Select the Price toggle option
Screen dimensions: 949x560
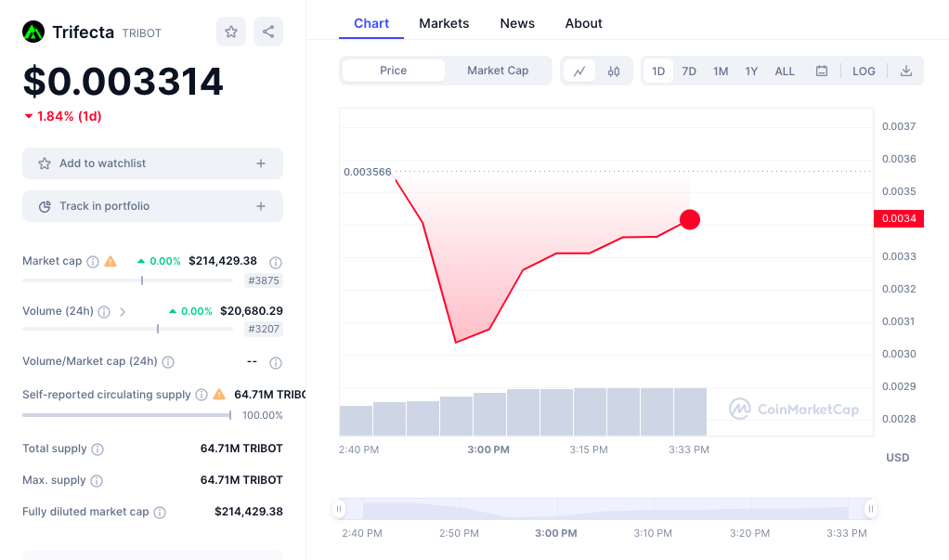pos(393,71)
